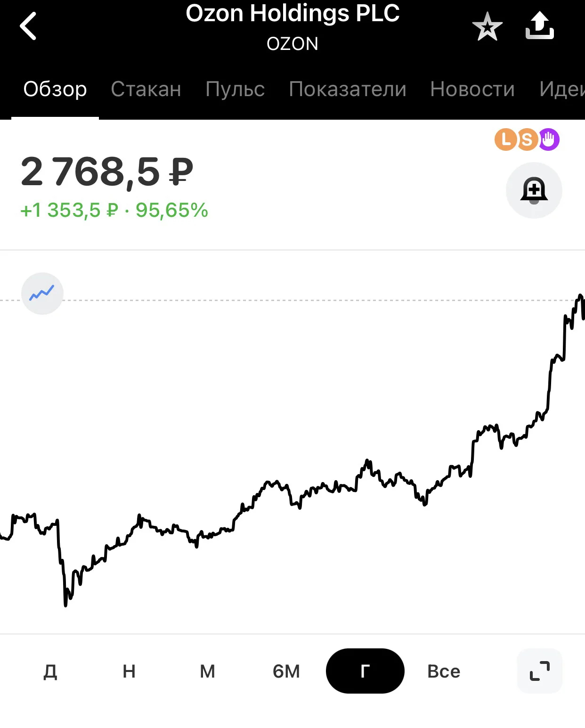Select the Н week period
Viewport: 585px width, 728px height.
pos(129,671)
